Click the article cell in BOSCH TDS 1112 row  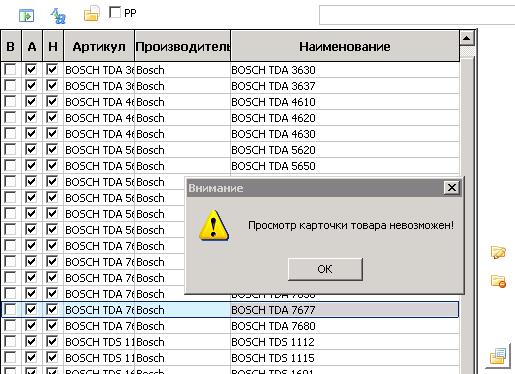click(99, 342)
